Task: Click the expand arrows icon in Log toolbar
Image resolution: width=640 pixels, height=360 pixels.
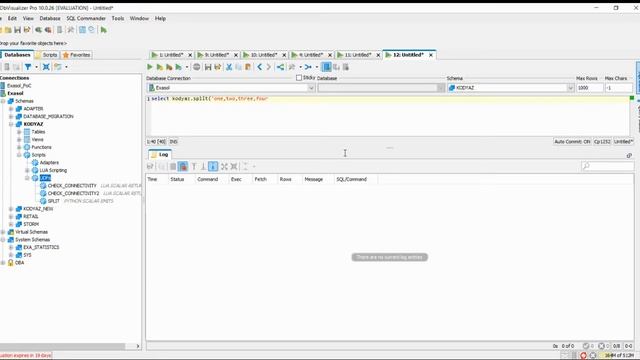Action: [224, 166]
